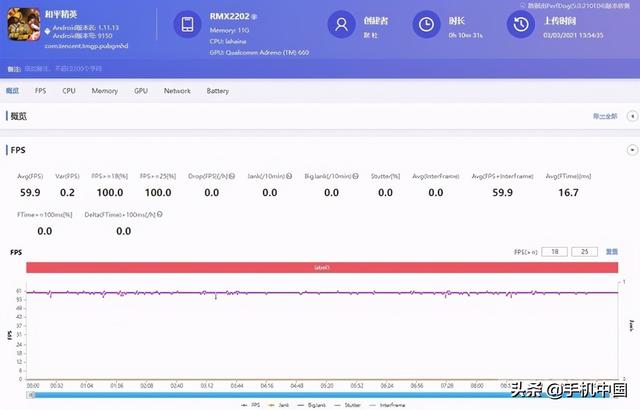The image size is (640, 410).
Task: Collapse the 概览 overview section arrow
Action: tap(632, 116)
